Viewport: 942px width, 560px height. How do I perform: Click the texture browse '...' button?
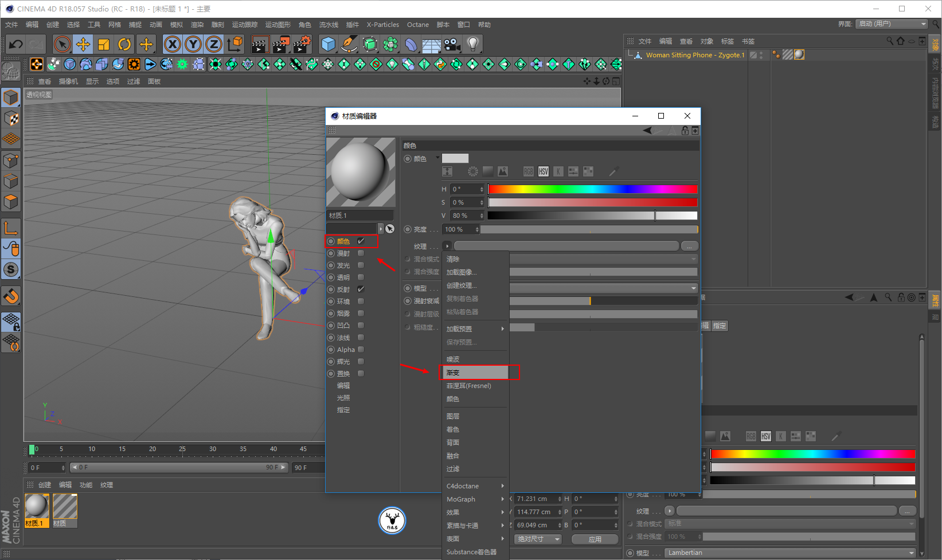point(689,246)
